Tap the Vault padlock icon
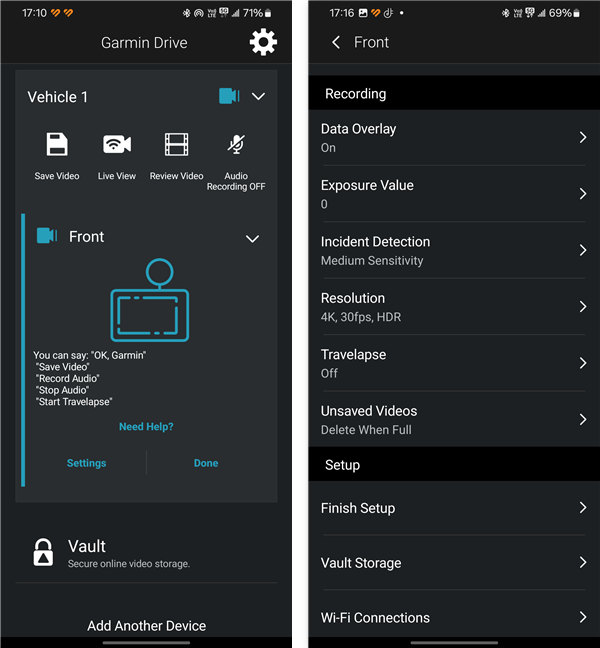600x648 pixels. [43, 552]
